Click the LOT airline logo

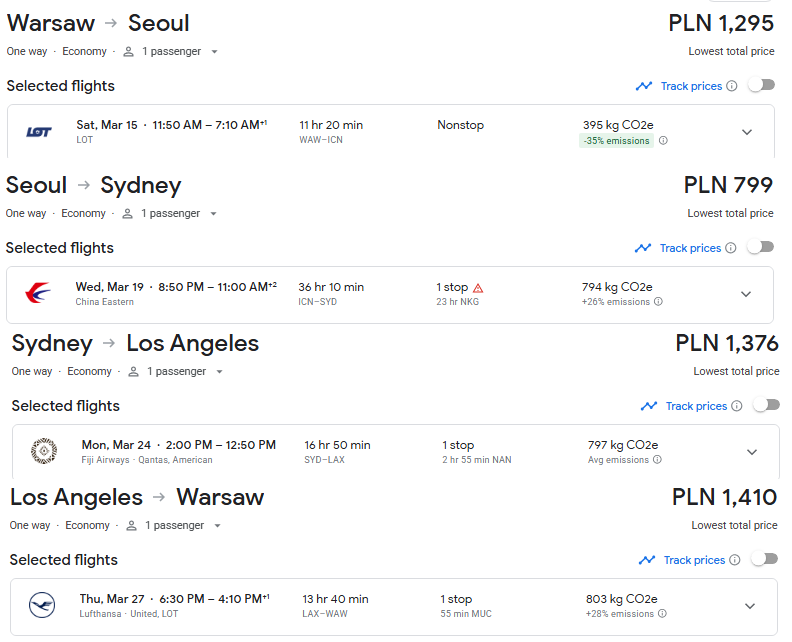click(39, 132)
